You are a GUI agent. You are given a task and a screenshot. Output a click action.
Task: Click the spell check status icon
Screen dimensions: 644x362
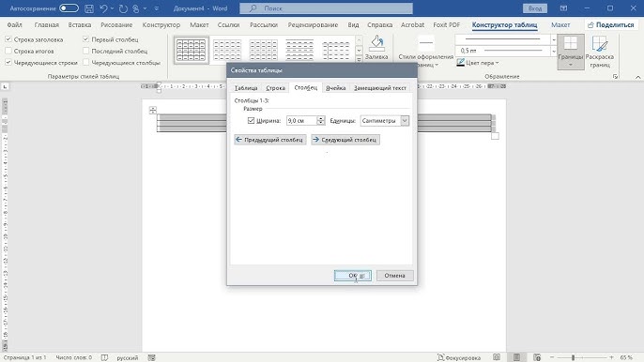tap(104, 357)
